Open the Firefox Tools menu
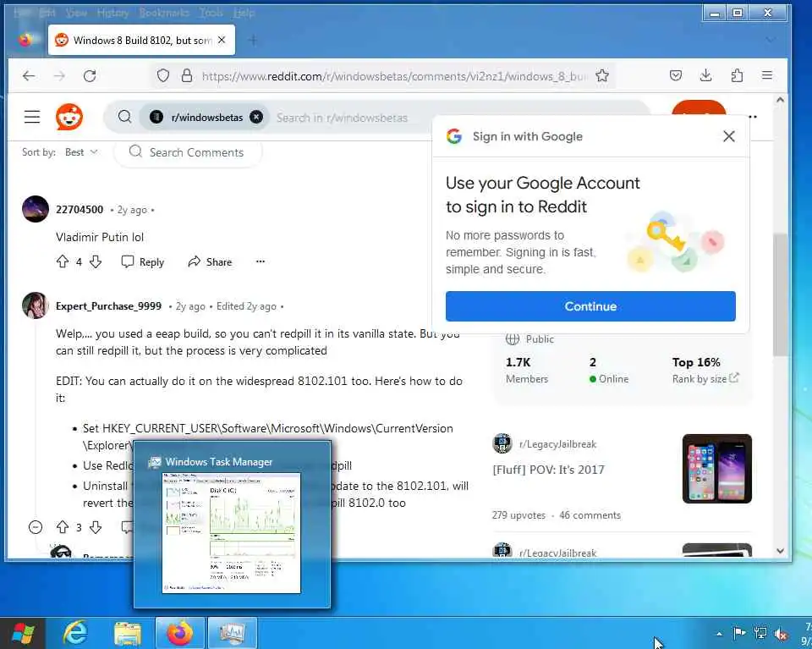This screenshot has width=812, height=649. tap(211, 13)
